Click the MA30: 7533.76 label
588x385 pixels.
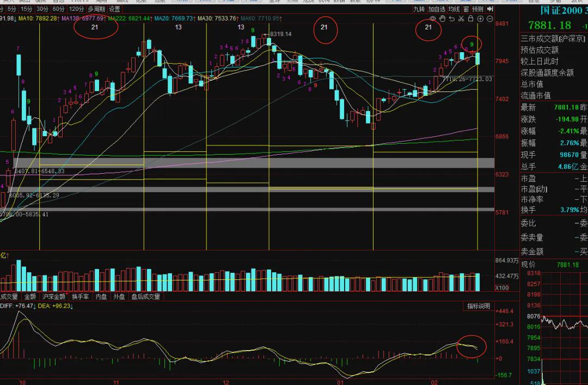218,19
